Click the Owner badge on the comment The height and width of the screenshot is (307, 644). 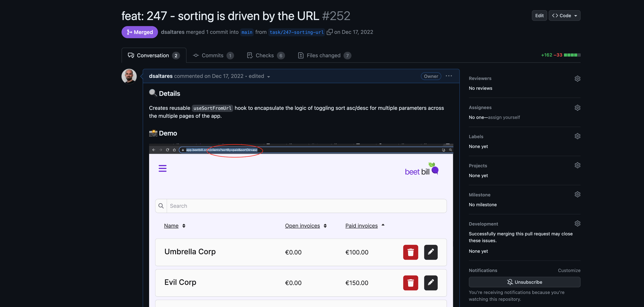coord(431,76)
